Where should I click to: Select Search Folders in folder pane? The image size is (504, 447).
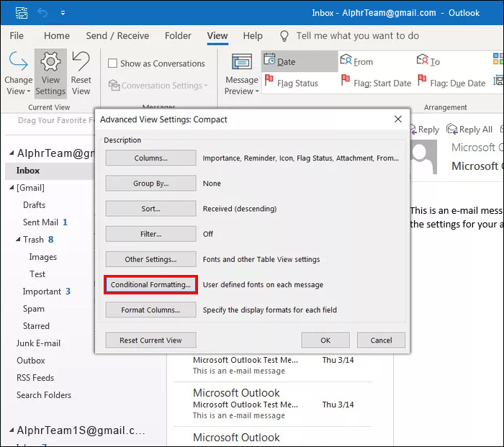(44, 395)
